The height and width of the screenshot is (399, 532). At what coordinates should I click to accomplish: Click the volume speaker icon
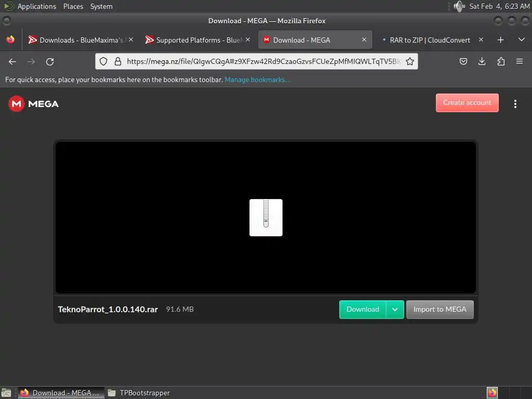click(459, 6)
